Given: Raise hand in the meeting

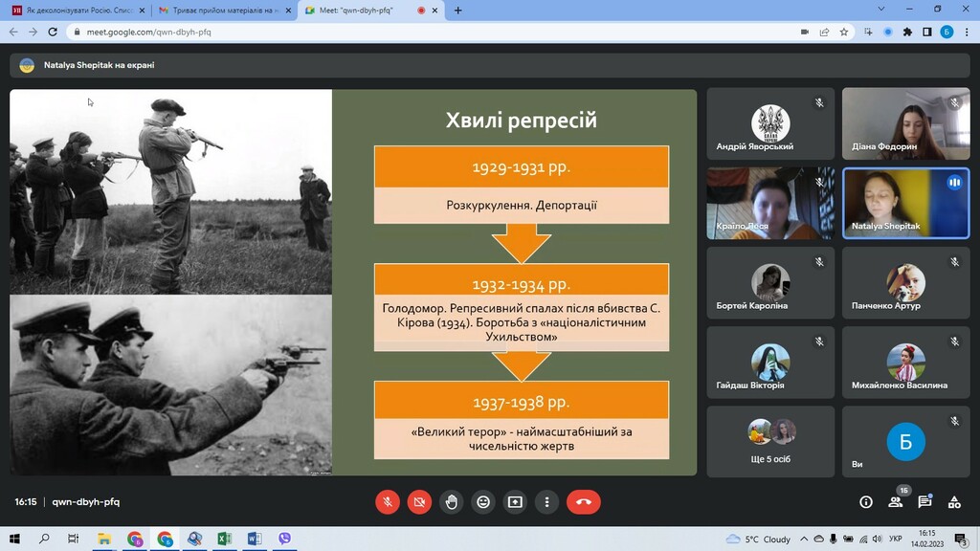Looking at the screenshot, I should point(451,501).
